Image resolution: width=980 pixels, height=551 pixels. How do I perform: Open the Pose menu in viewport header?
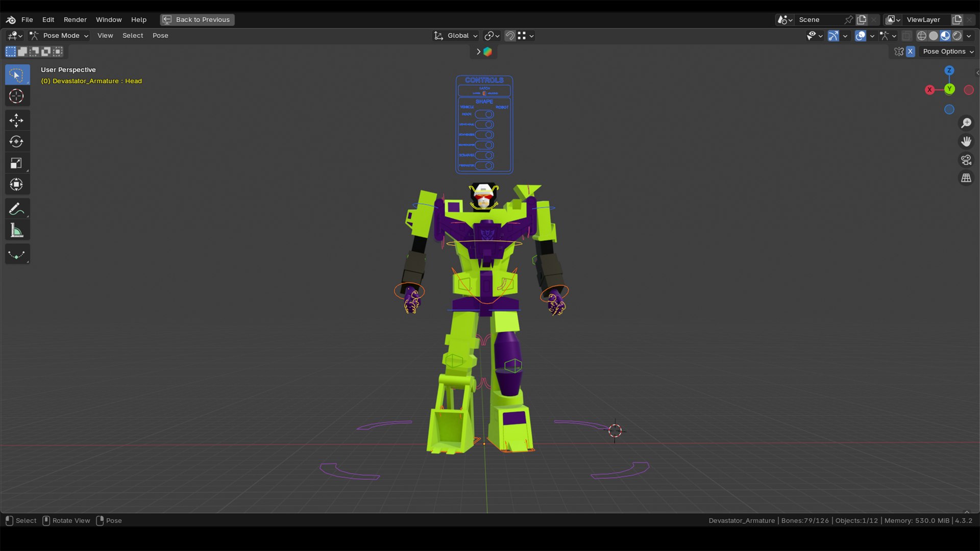tap(160, 36)
